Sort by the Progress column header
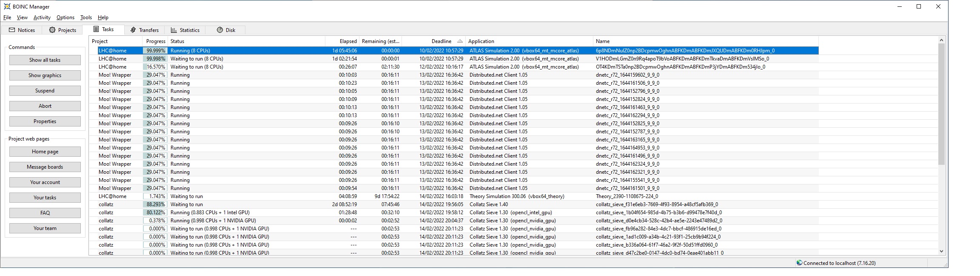Image resolution: width=980 pixels, height=276 pixels. 155,41
